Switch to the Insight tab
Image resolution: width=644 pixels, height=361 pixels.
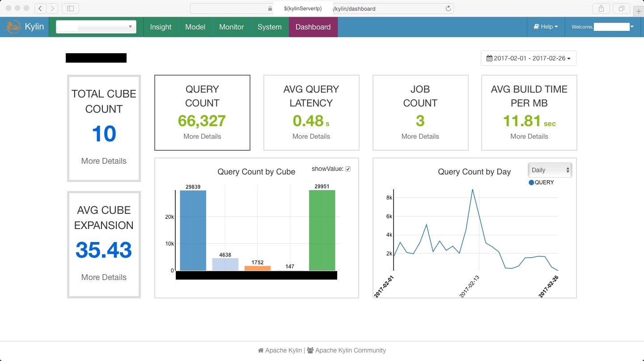click(161, 27)
